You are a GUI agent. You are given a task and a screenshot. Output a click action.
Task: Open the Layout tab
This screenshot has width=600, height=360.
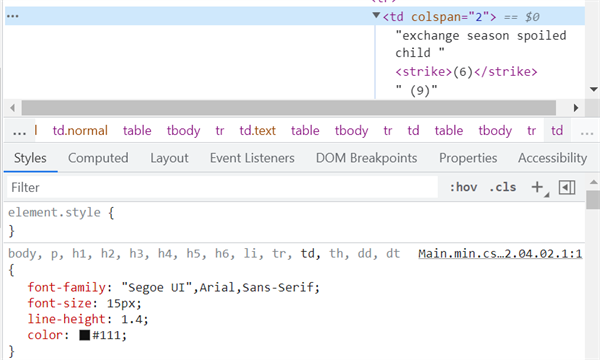pos(169,158)
